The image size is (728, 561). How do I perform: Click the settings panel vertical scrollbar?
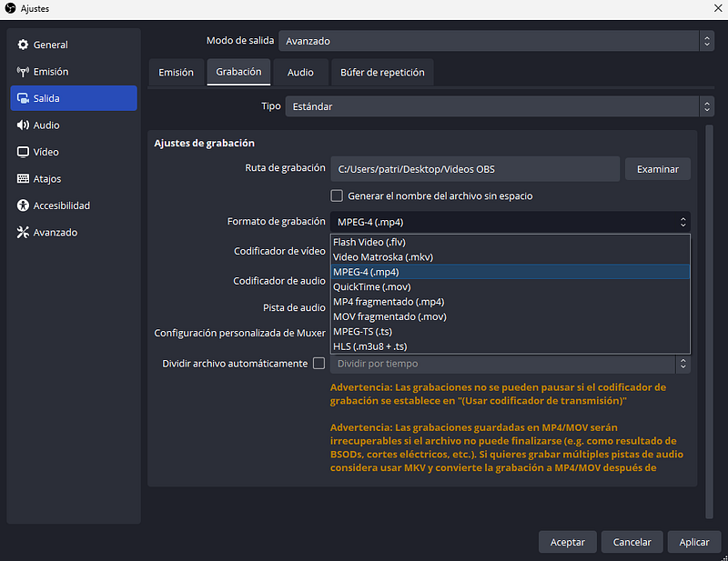[x=709, y=322]
